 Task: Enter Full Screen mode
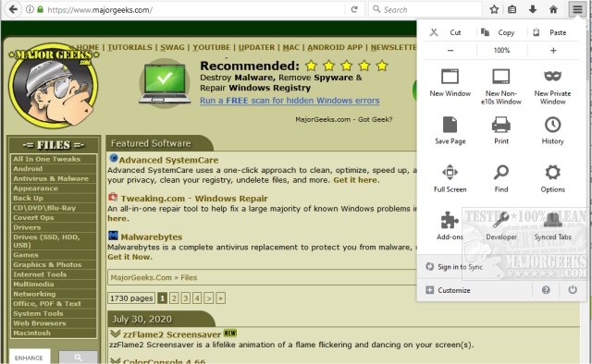[x=450, y=179]
